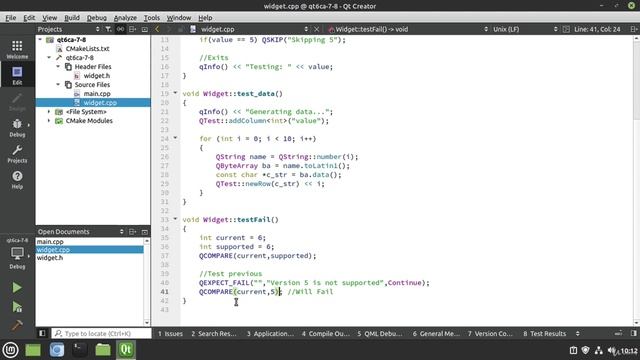Open the network tray icon
This screenshot has height=360, width=640.
click(x=599, y=350)
